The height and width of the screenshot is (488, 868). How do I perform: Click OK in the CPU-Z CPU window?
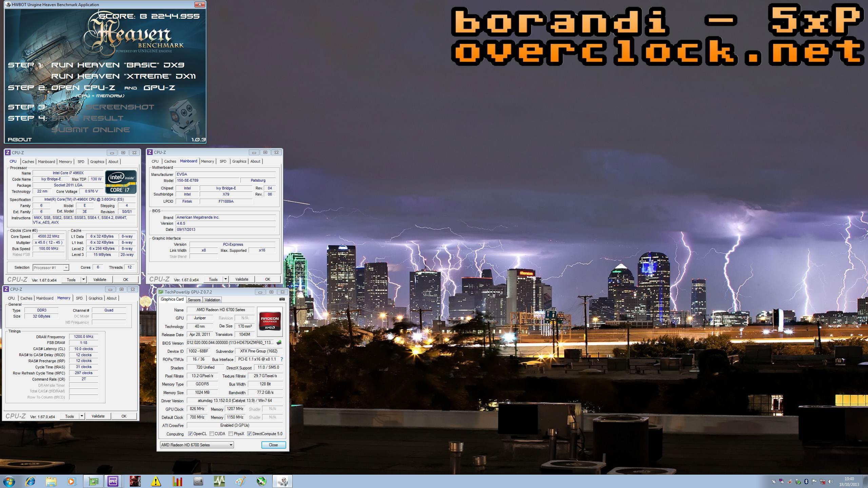click(x=125, y=280)
